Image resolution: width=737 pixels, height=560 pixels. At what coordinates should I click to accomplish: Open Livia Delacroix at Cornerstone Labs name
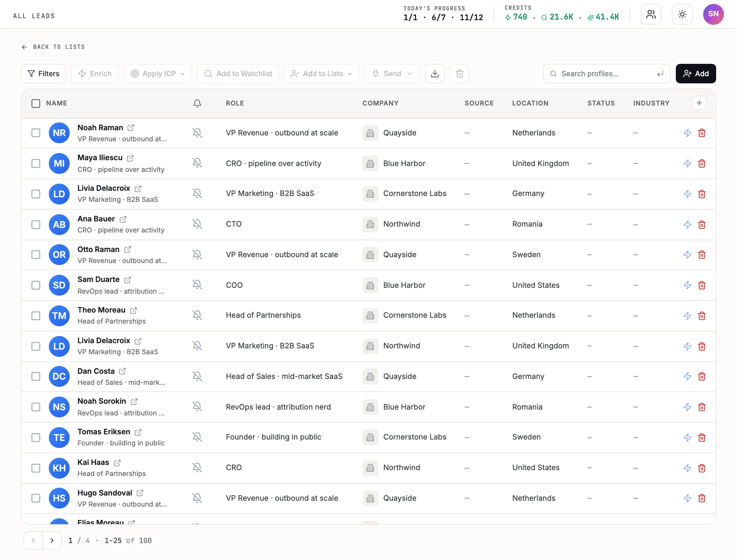(104, 188)
